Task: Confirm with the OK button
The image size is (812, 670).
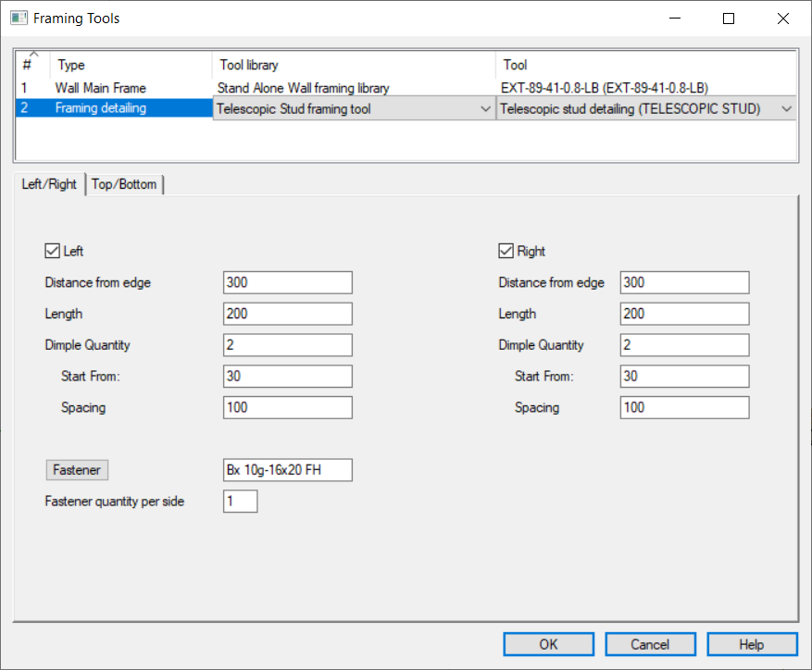Action: pos(548,644)
